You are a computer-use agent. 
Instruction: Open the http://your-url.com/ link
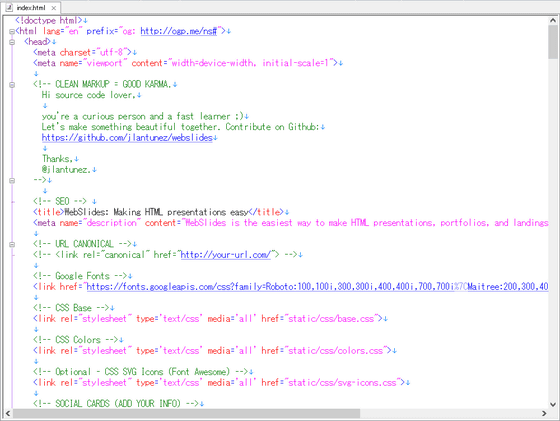[226, 255]
